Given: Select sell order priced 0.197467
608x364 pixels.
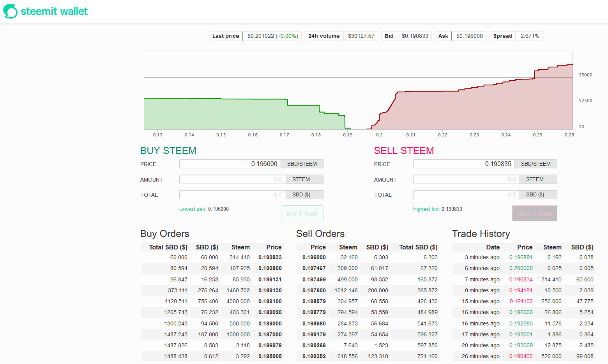Looking at the screenshot, I should click(x=368, y=269).
